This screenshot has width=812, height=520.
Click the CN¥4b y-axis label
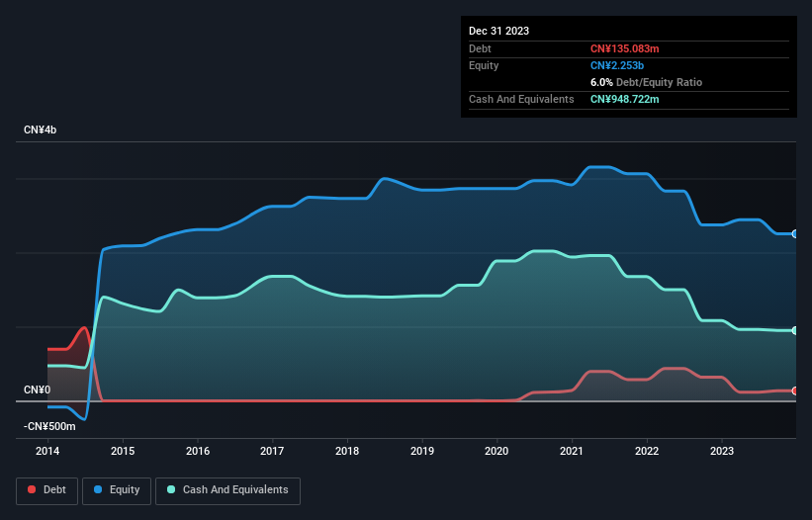click(41, 130)
